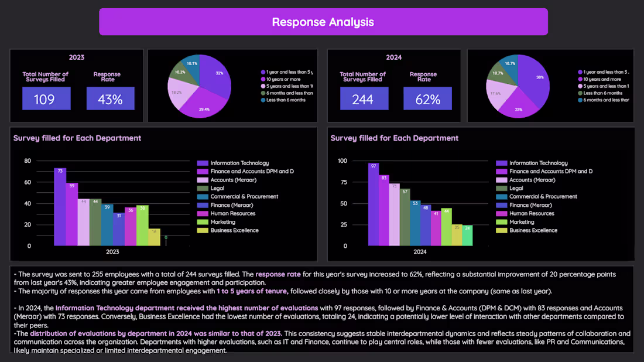This screenshot has width=644, height=362.
Task: Click the '1 to 5 years of tenure' highlighted text
Action: pyautogui.click(x=252, y=291)
